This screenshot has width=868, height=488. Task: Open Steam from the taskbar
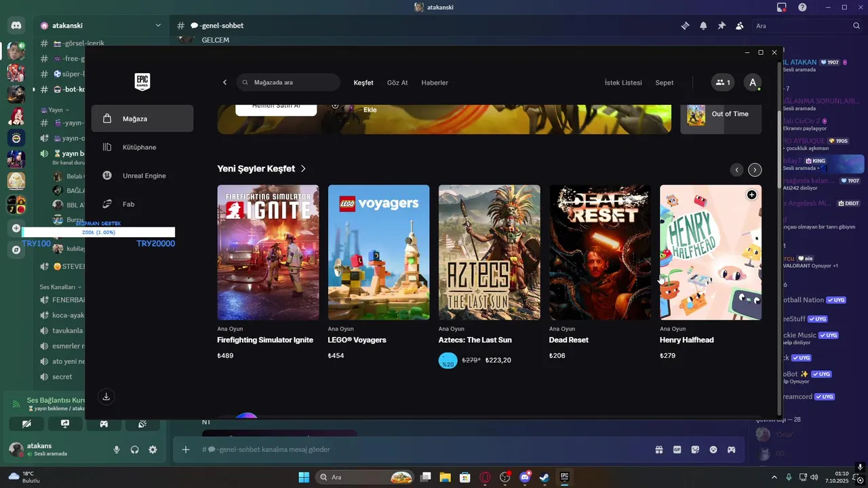coord(545,477)
